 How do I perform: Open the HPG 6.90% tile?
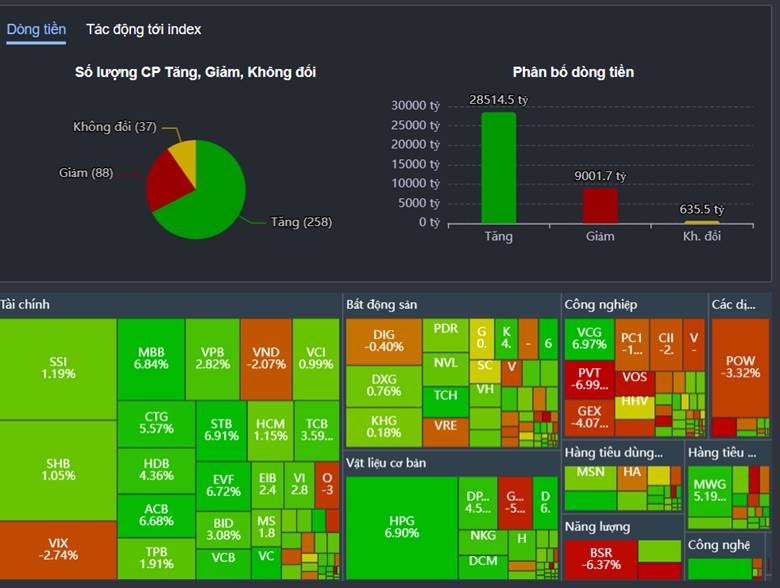401,527
